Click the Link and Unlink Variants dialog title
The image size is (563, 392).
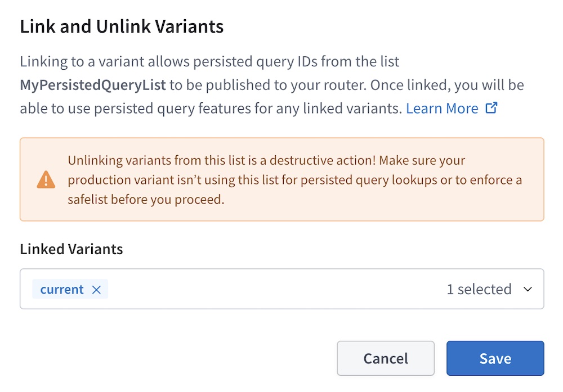coord(122,26)
